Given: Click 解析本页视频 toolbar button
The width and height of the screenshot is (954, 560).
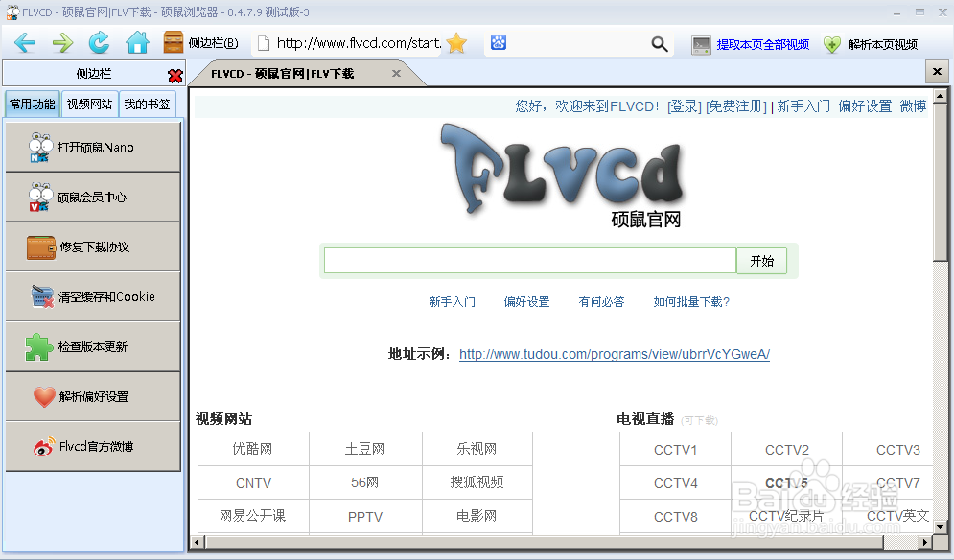Looking at the screenshot, I should 871,44.
